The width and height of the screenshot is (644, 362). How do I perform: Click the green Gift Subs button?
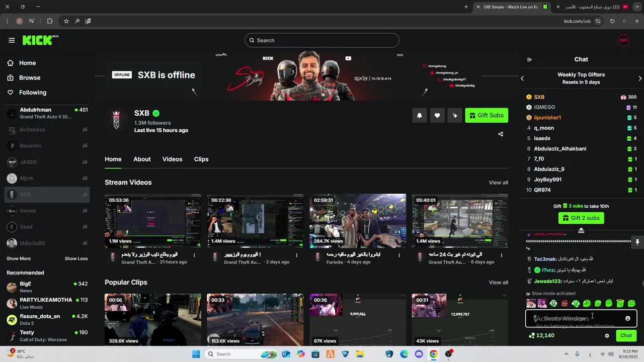487,116
